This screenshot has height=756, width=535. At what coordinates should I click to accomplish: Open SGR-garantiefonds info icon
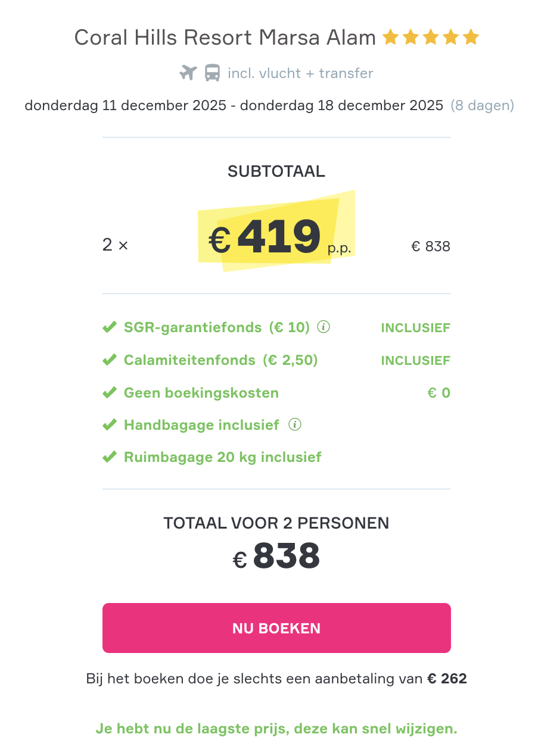[324, 327]
